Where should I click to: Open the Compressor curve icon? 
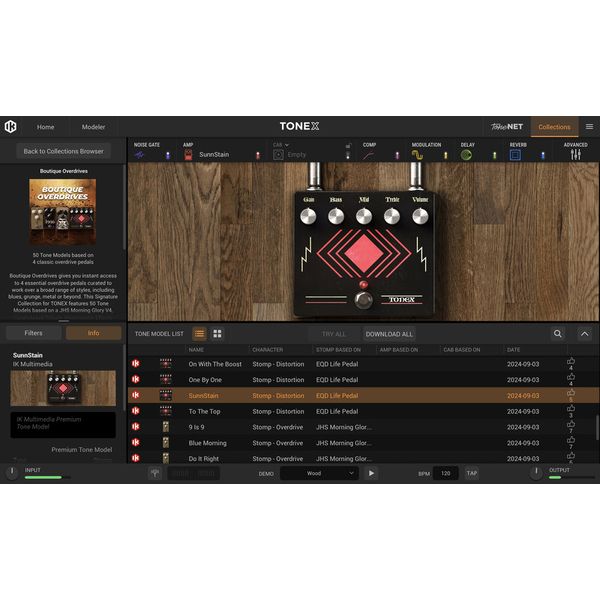point(368,155)
